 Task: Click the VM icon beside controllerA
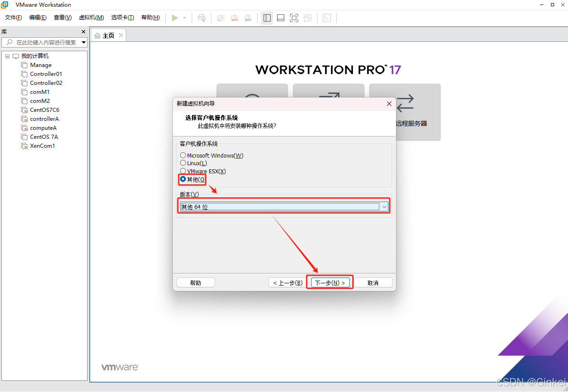click(25, 119)
